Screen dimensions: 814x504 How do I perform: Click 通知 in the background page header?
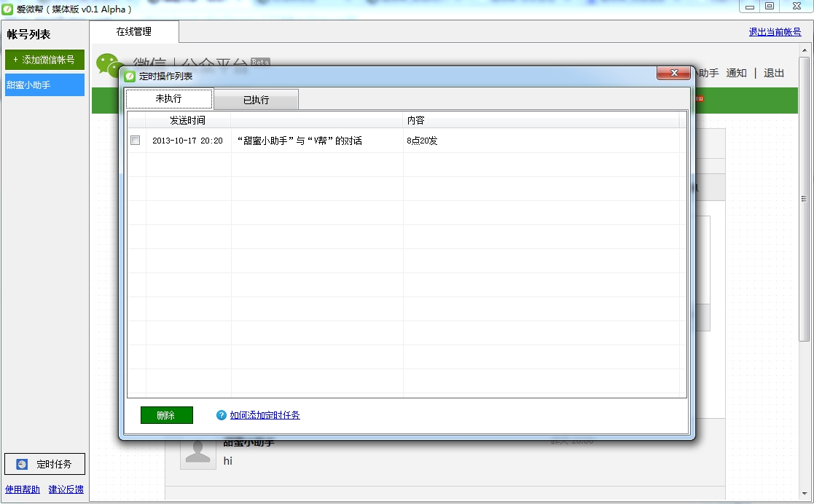click(x=736, y=73)
